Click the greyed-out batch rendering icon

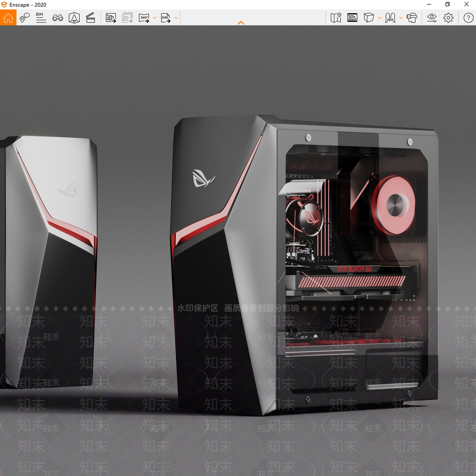click(127, 18)
